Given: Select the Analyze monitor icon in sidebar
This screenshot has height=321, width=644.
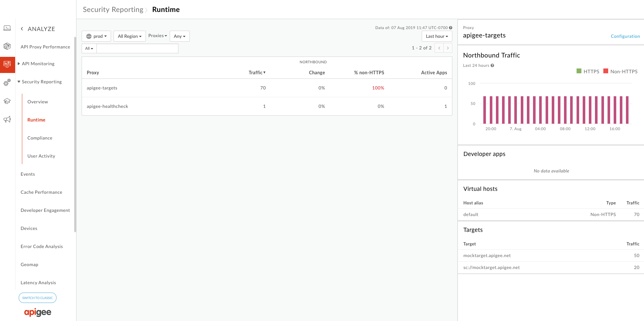Looking at the screenshot, I should [x=7, y=65].
